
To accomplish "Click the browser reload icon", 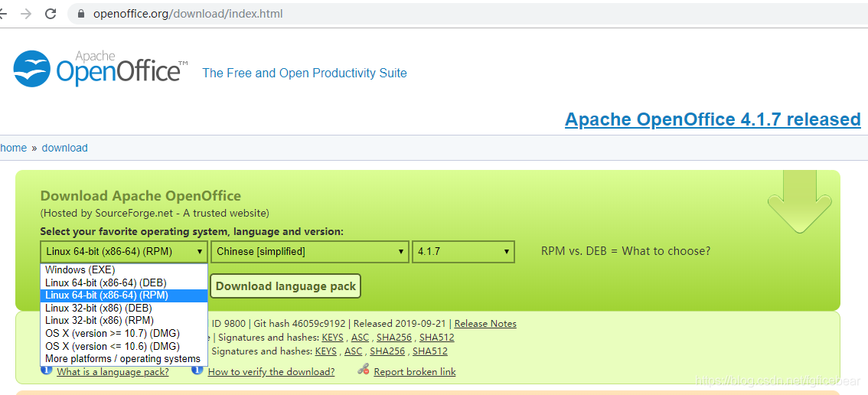I will pos(51,14).
